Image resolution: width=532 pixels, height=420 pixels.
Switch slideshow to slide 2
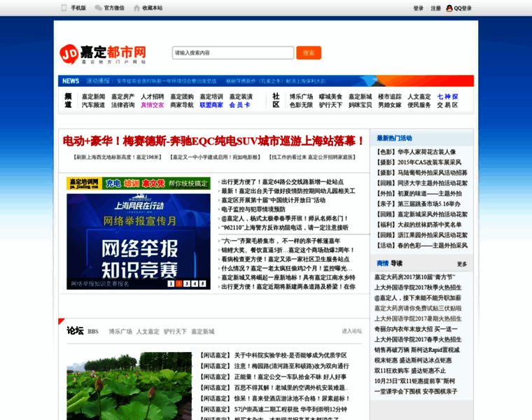coord(178,283)
